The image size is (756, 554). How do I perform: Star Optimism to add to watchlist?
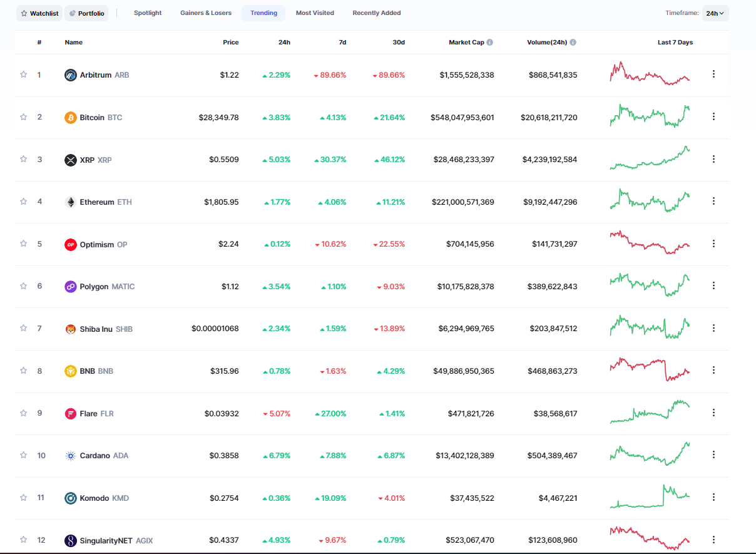pyautogui.click(x=24, y=244)
